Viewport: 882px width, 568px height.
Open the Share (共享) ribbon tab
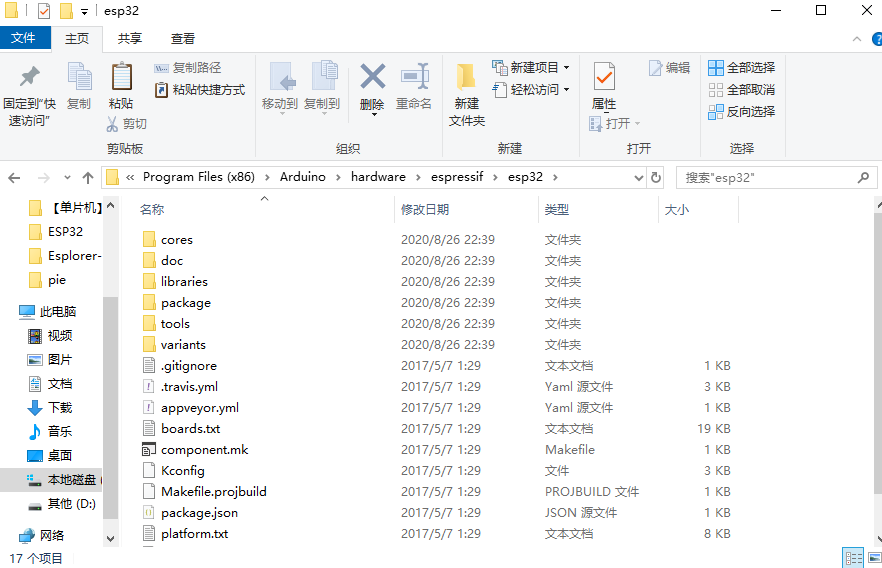pyautogui.click(x=130, y=38)
